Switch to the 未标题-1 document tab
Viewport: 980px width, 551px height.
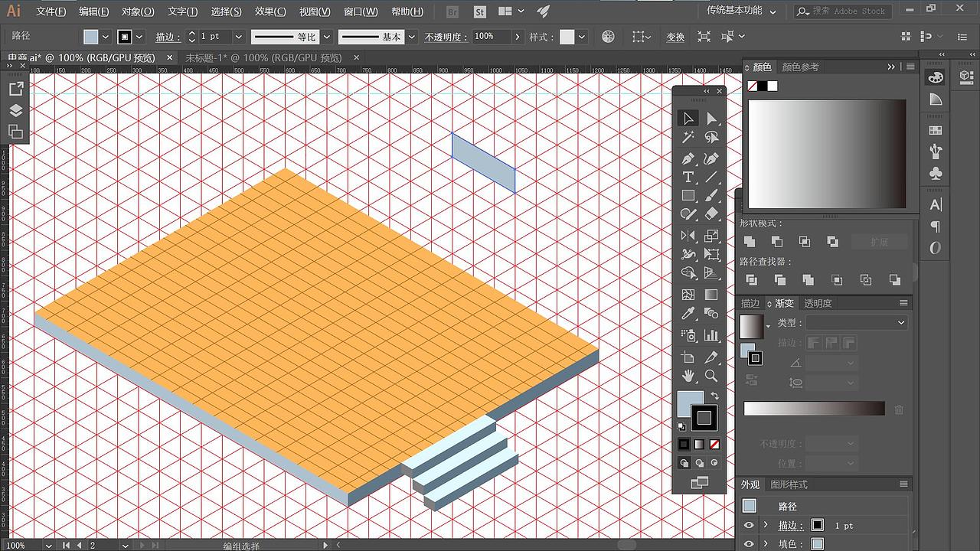click(x=263, y=58)
